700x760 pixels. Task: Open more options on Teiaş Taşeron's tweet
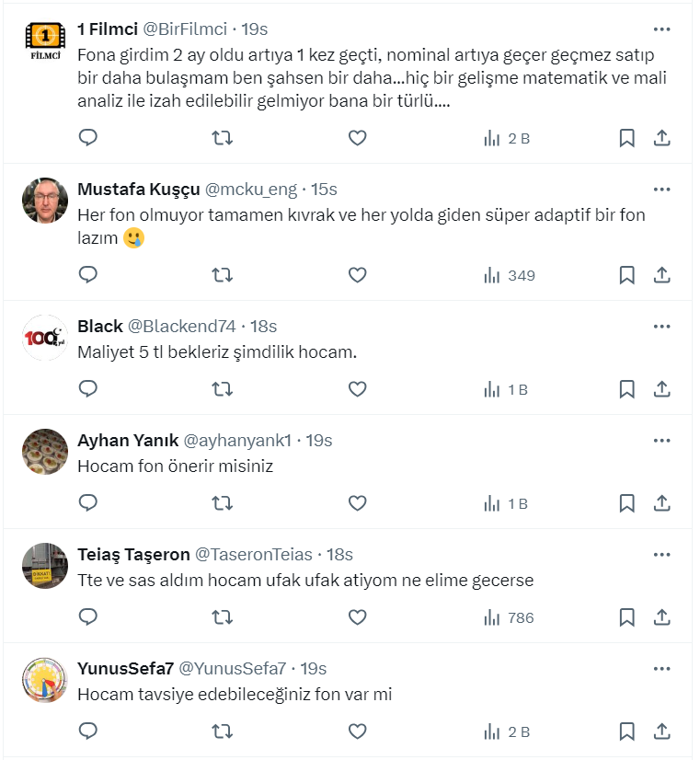[661, 555]
